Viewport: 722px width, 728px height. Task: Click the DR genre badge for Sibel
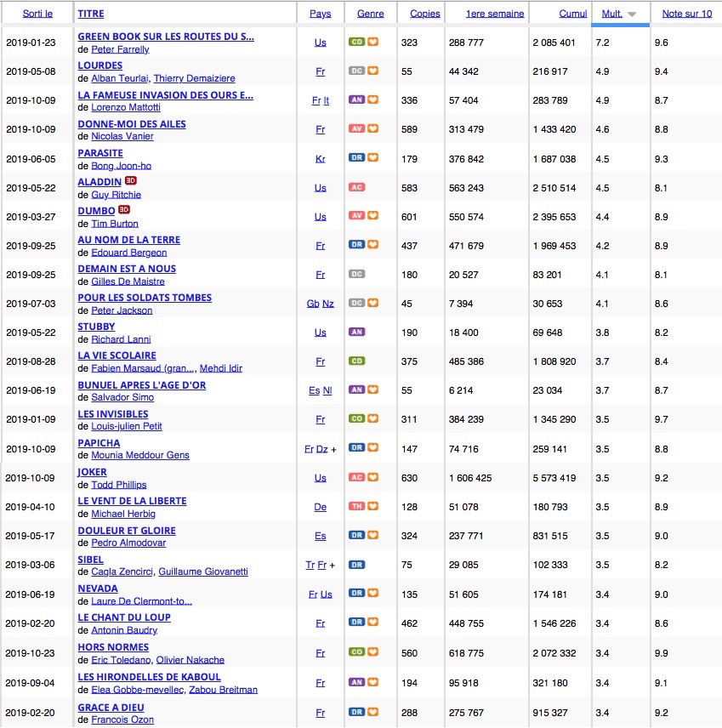[356, 565]
